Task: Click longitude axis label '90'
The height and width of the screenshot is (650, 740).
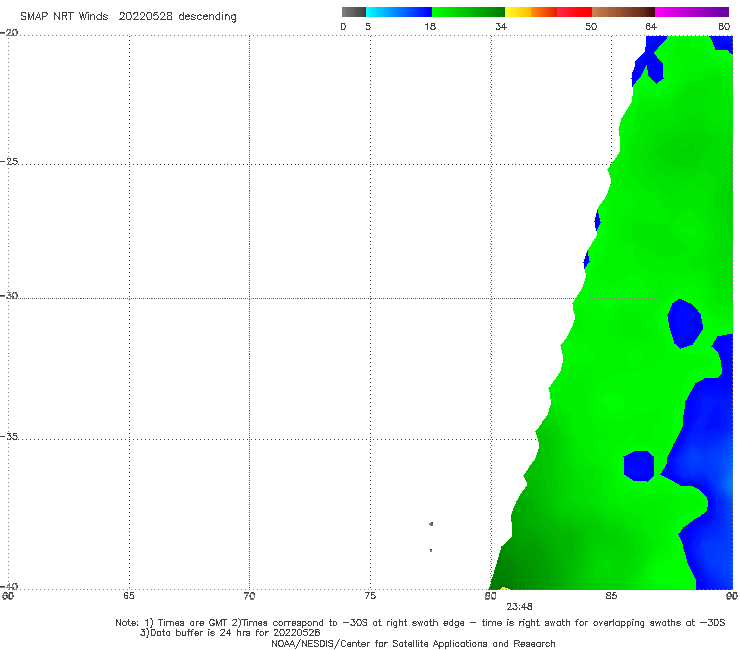Action: coord(732,596)
